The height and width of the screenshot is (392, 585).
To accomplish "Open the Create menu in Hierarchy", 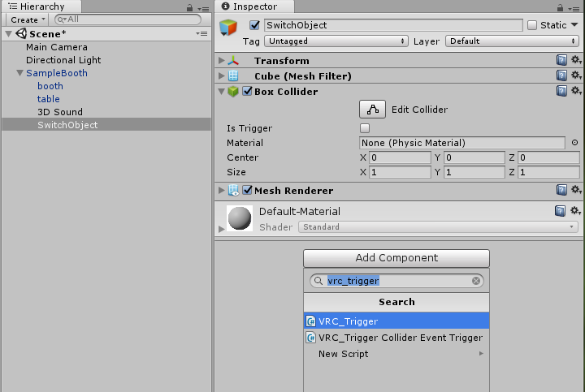I will 28,19.
